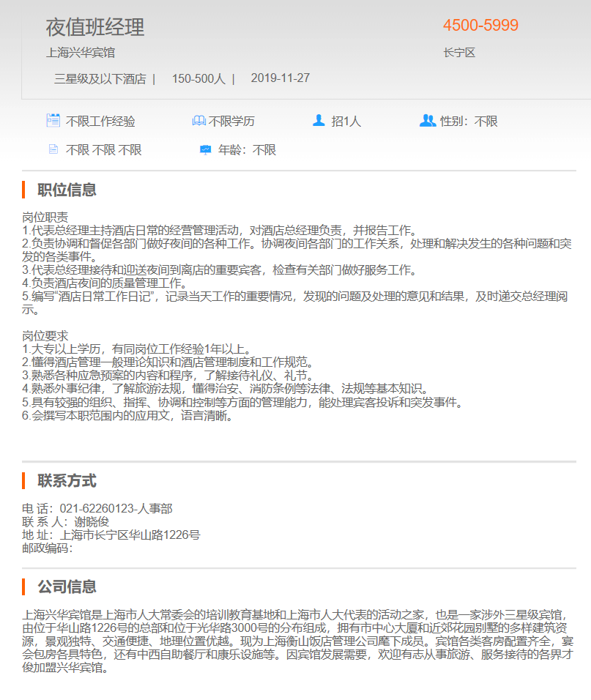Click the two-person icon beside 性别

pos(428,121)
